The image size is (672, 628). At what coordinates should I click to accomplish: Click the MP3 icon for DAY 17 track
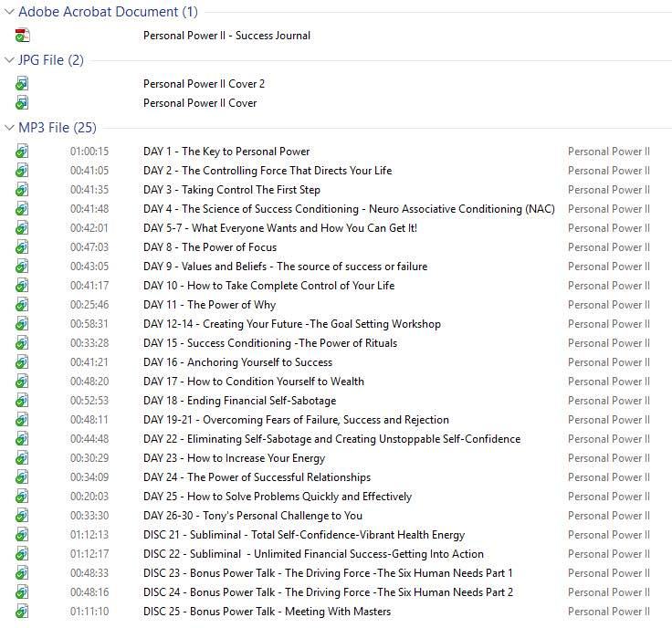[x=22, y=382]
